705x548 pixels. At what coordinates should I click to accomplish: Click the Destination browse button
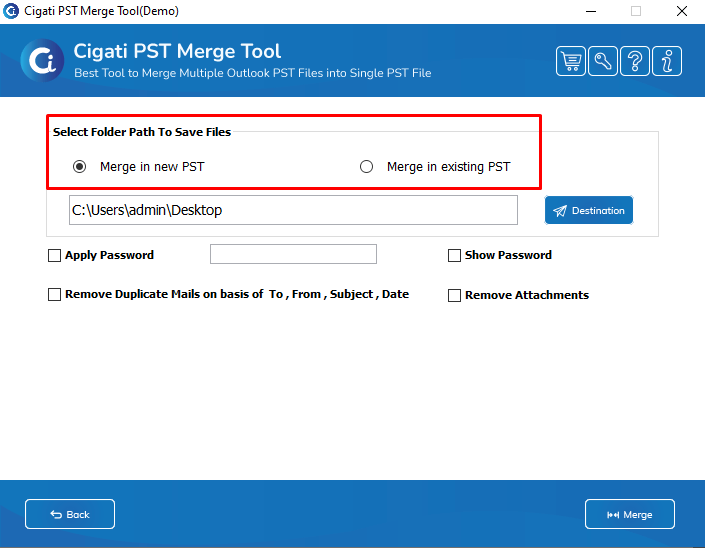pos(589,210)
